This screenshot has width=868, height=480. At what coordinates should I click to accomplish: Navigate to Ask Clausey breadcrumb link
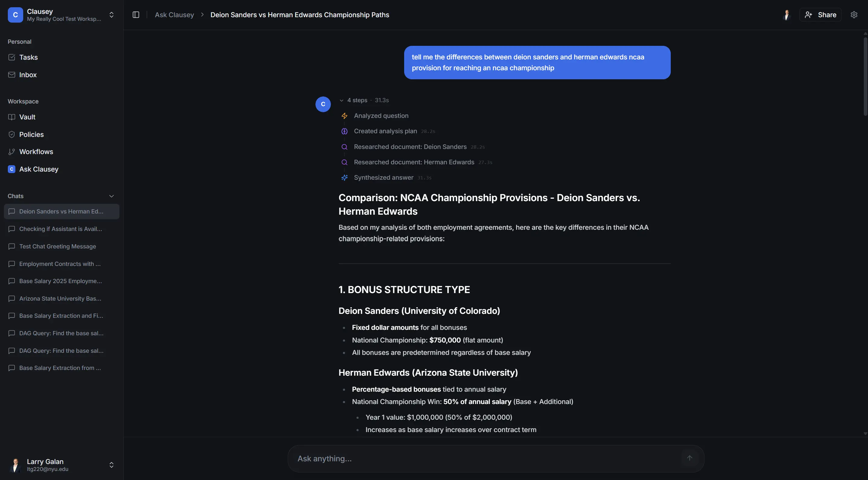(x=174, y=15)
